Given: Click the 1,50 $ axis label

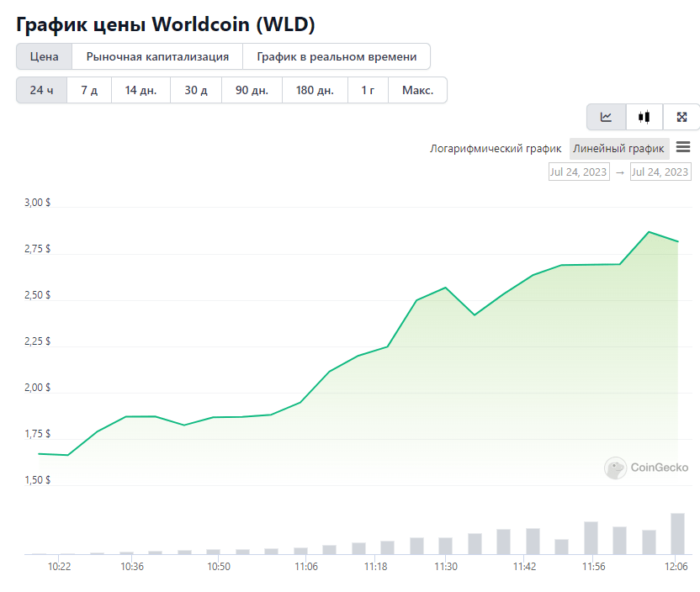Looking at the screenshot, I should [38, 480].
